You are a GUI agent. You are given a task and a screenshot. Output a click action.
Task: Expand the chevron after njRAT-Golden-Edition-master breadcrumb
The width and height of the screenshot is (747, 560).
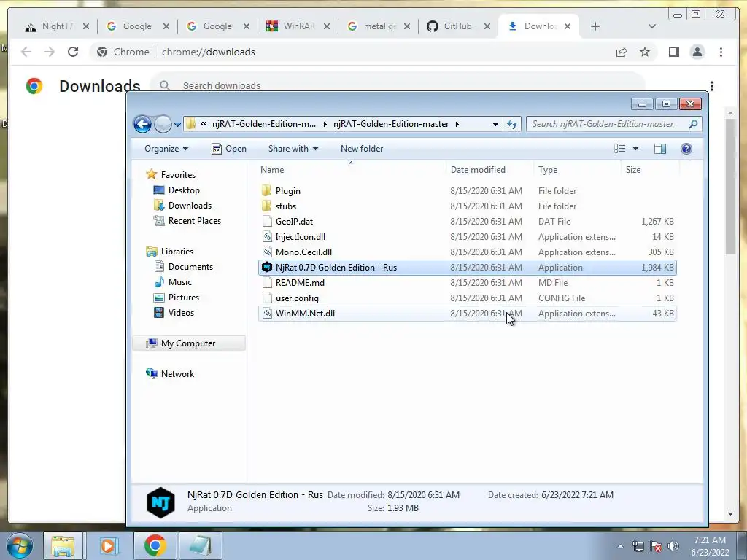(457, 124)
